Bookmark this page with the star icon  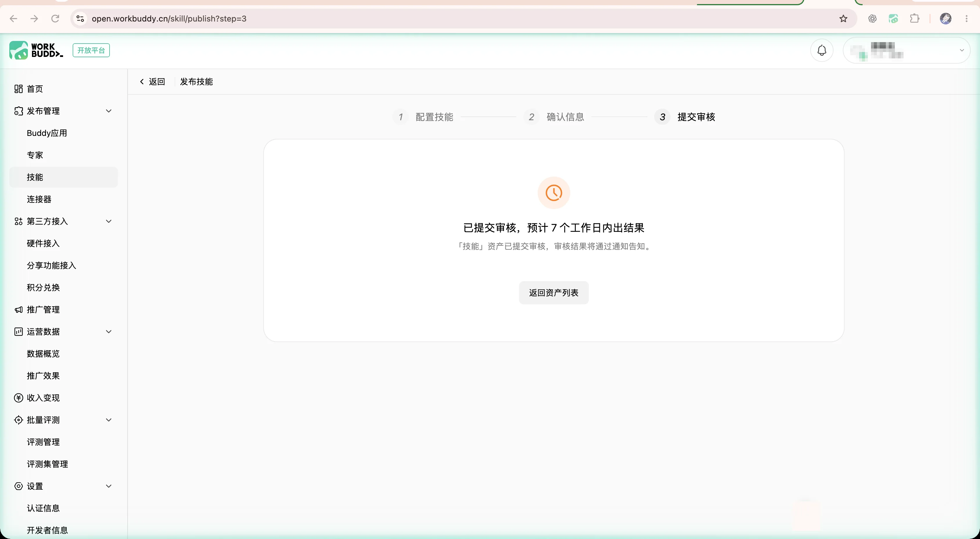(843, 18)
